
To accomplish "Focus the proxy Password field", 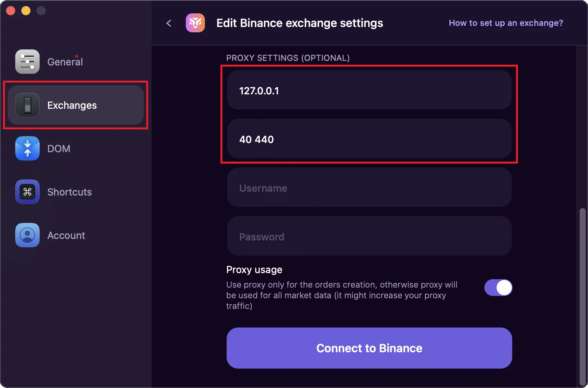I will coord(369,237).
